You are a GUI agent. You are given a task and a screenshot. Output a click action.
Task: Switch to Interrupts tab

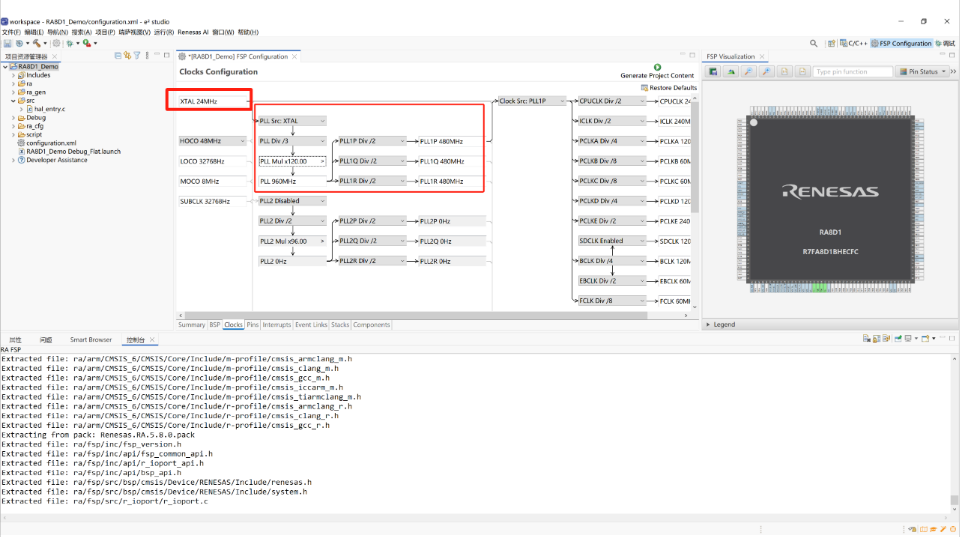click(277, 325)
